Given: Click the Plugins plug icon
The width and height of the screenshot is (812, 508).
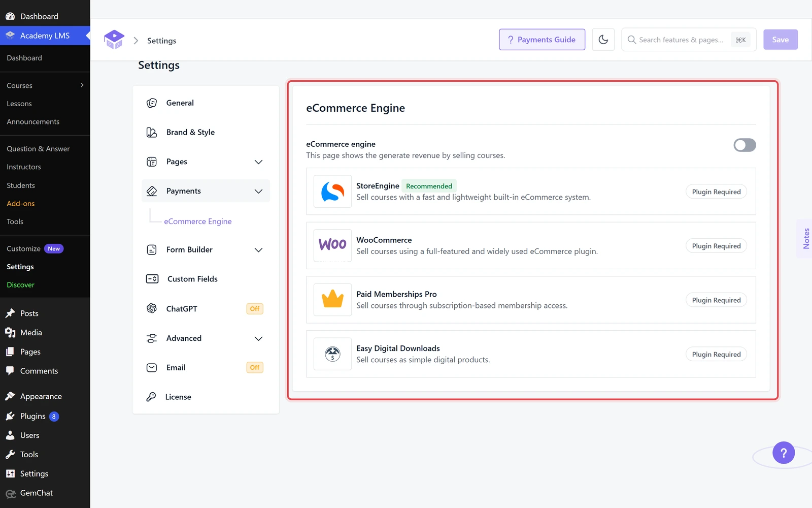Looking at the screenshot, I should [x=10, y=416].
